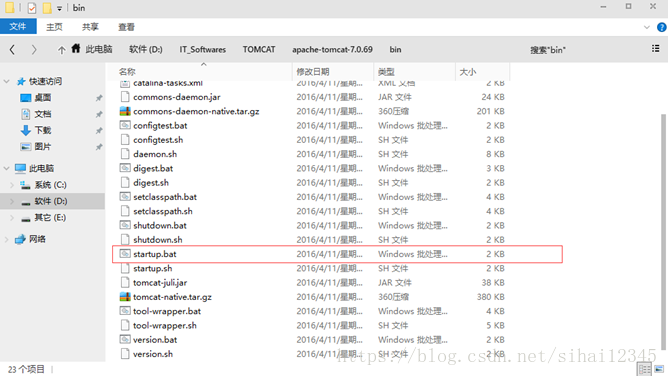Click the tool-wrapper.sh file icon
668x376 pixels.
point(125,325)
